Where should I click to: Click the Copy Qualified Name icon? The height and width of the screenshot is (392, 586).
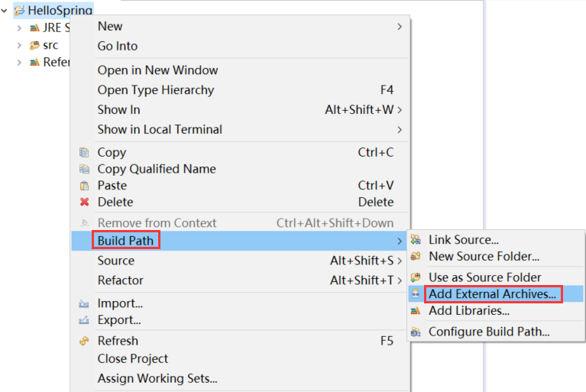click(x=84, y=169)
